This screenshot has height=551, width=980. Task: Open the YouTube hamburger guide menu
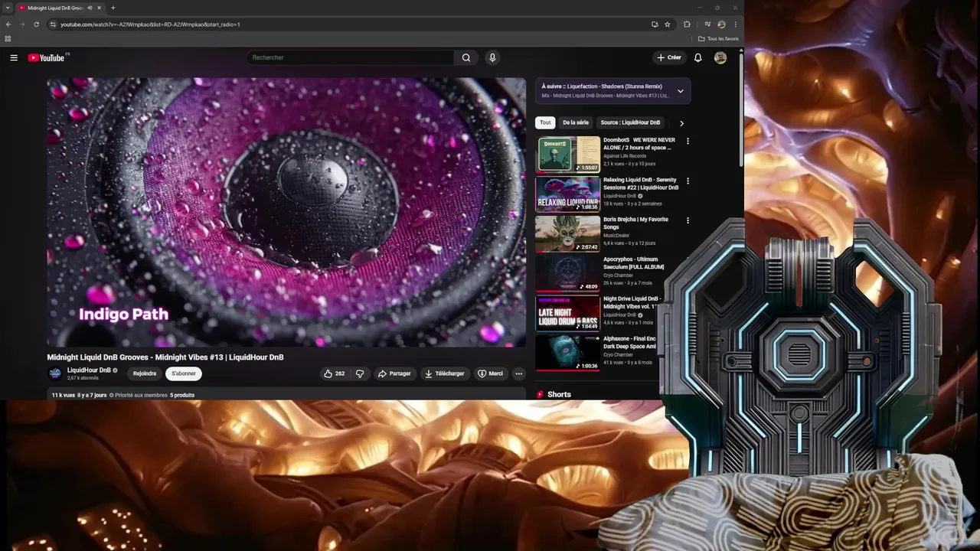(14, 57)
